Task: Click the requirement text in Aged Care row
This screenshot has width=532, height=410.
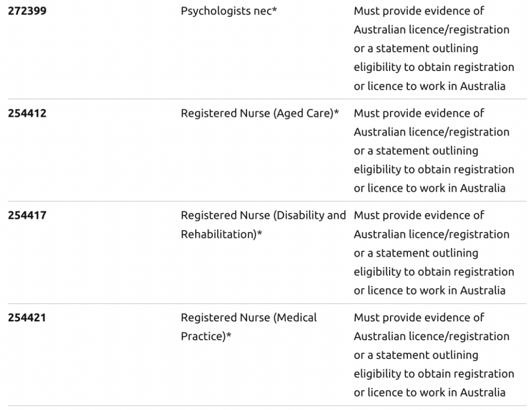Action: [x=433, y=151]
